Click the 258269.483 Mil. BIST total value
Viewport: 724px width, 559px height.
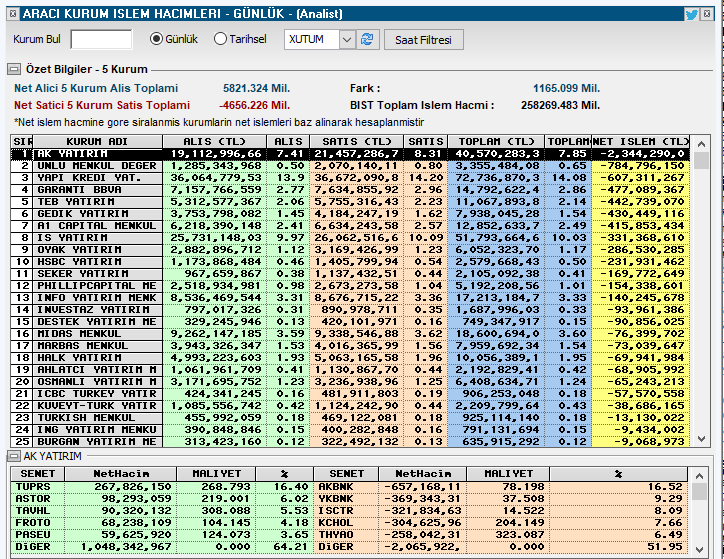click(561, 105)
